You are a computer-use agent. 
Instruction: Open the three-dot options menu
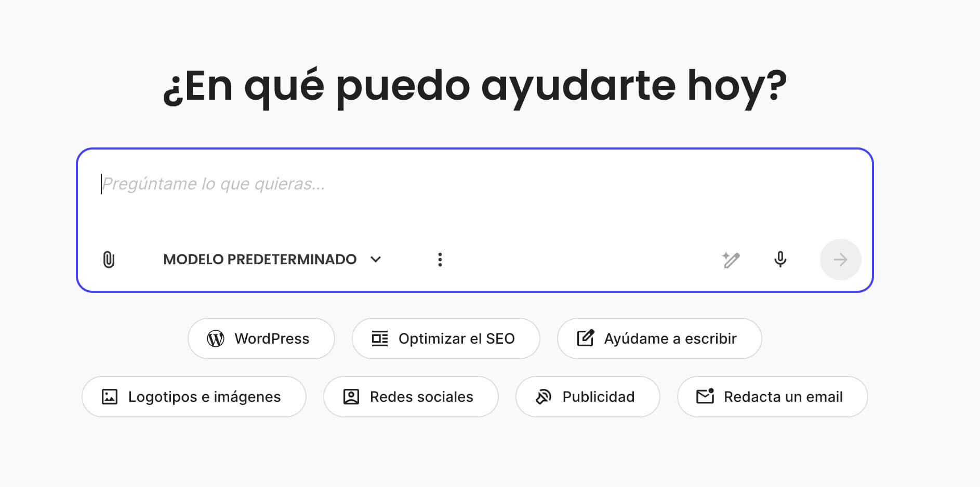pos(440,259)
